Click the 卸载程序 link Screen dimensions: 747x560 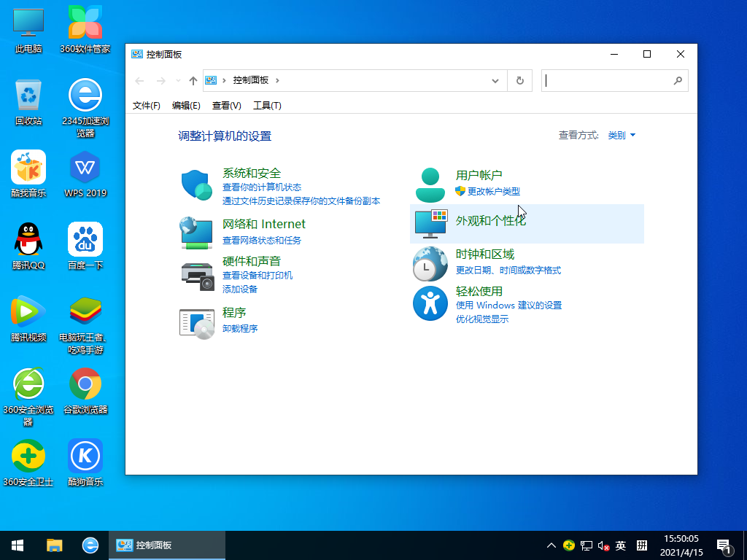pos(241,328)
